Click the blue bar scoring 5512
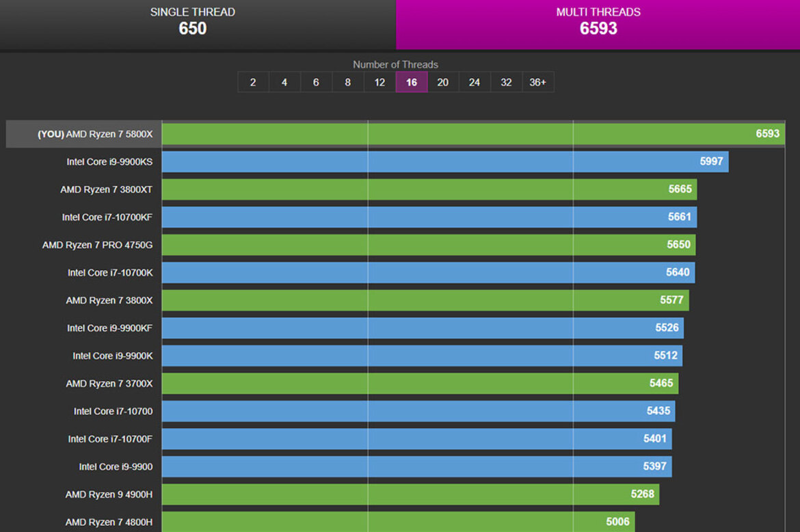Image resolution: width=800 pixels, height=532 pixels. pos(422,356)
